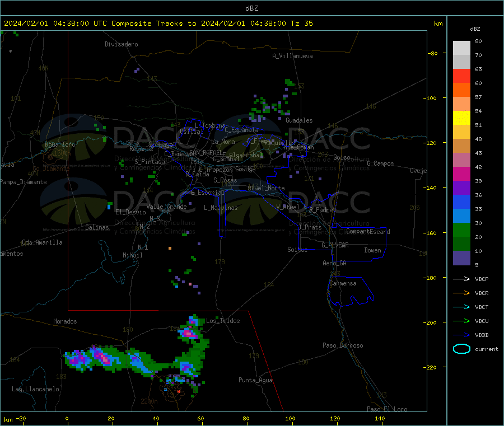Click the magenta 39 dBZ color swatch
Viewport: 504px width, 426px height.
click(461, 174)
